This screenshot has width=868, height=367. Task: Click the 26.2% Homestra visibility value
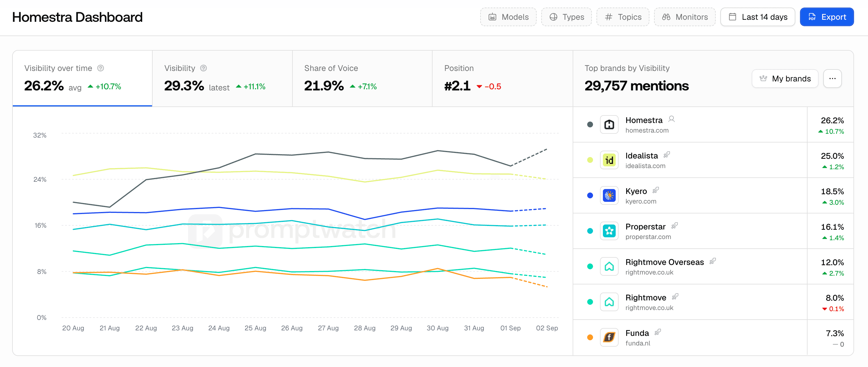(832, 121)
